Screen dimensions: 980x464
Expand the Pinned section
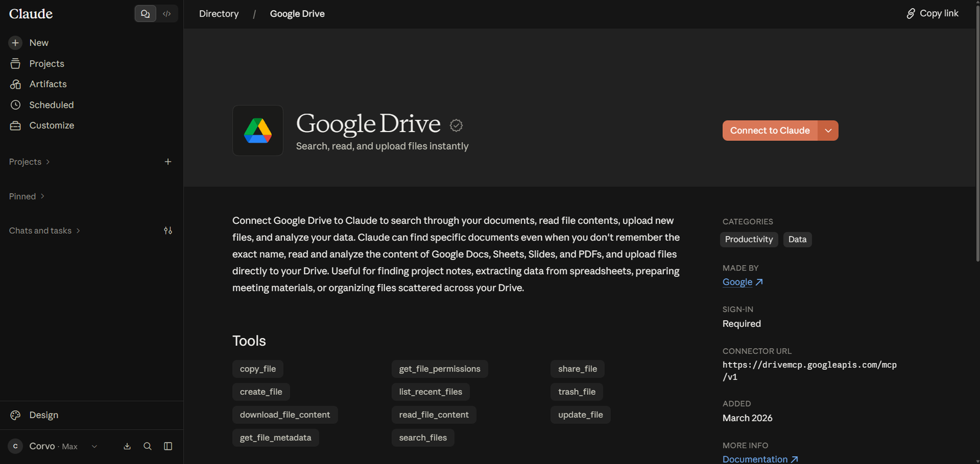(x=27, y=196)
